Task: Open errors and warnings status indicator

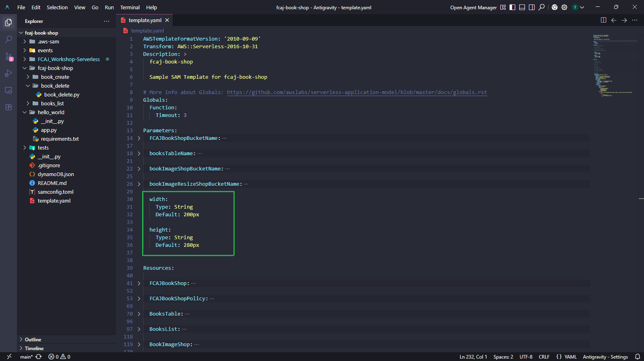Action: pos(59,357)
